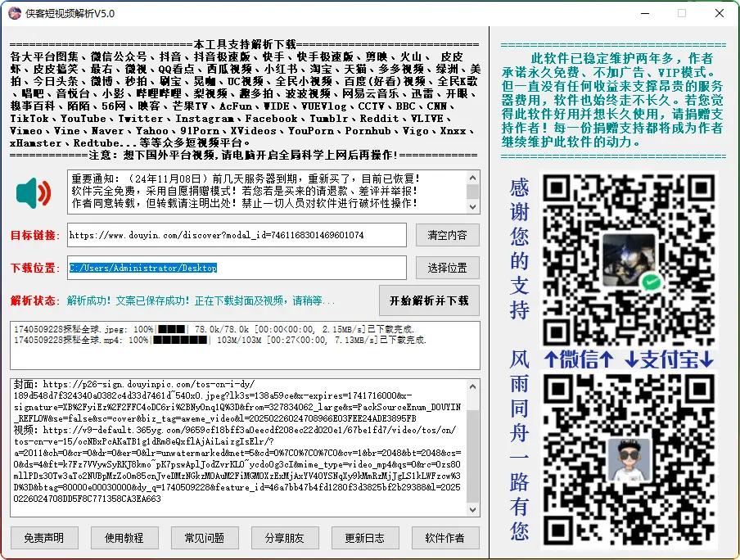This screenshot has width=740, height=560.
Task: Click the app logo in title bar
Action: [x=15, y=13]
